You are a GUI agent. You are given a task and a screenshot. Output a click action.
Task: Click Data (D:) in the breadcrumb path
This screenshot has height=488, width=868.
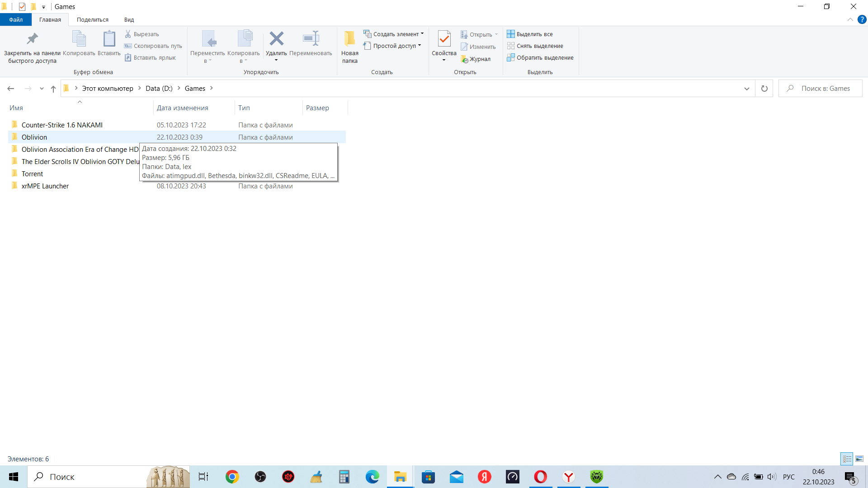tap(159, 89)
